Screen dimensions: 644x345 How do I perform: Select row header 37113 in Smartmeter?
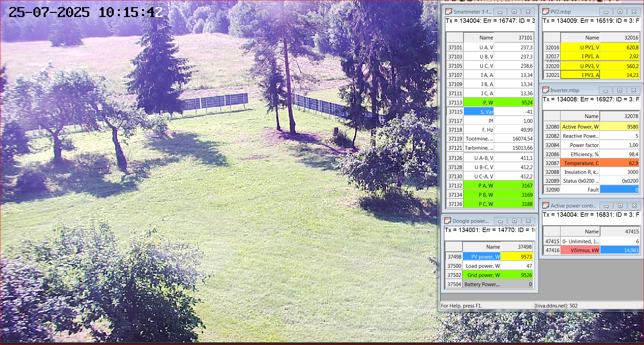click(455, 102)
